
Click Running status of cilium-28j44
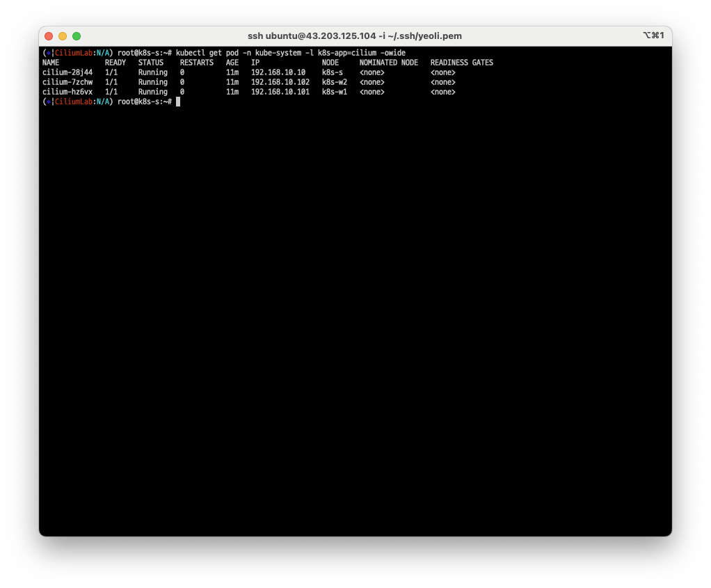pyautogui.click(x=153, y=72)
